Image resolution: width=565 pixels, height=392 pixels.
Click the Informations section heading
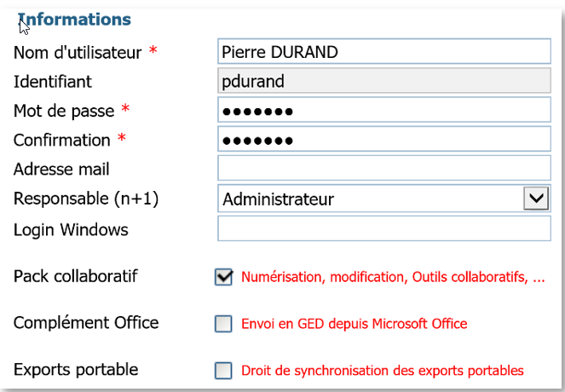pos(75,19)
